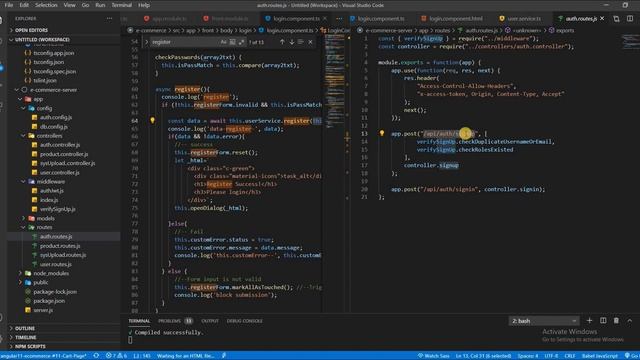Image resolution: width=640 pixels, height=360 pixels.
Task: Open the terminal selector dropdown '2: bash'
Action: click(x=544, y=321)
